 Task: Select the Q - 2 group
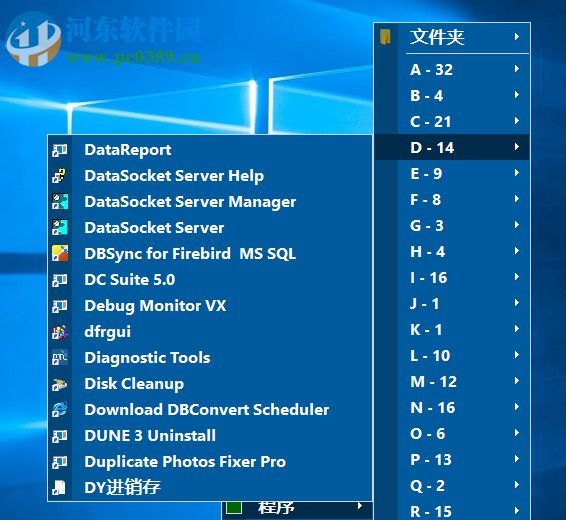pos(452,485)
